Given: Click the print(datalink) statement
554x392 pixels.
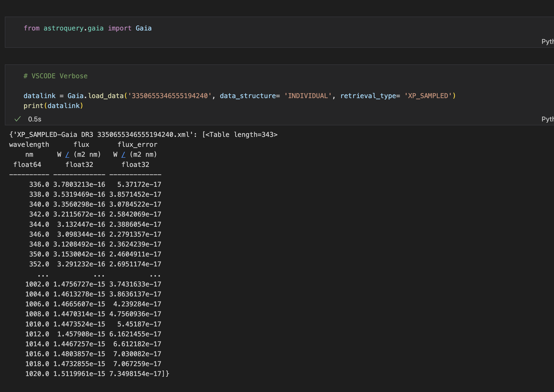Looking at the screenshot, I should point(53,106).
